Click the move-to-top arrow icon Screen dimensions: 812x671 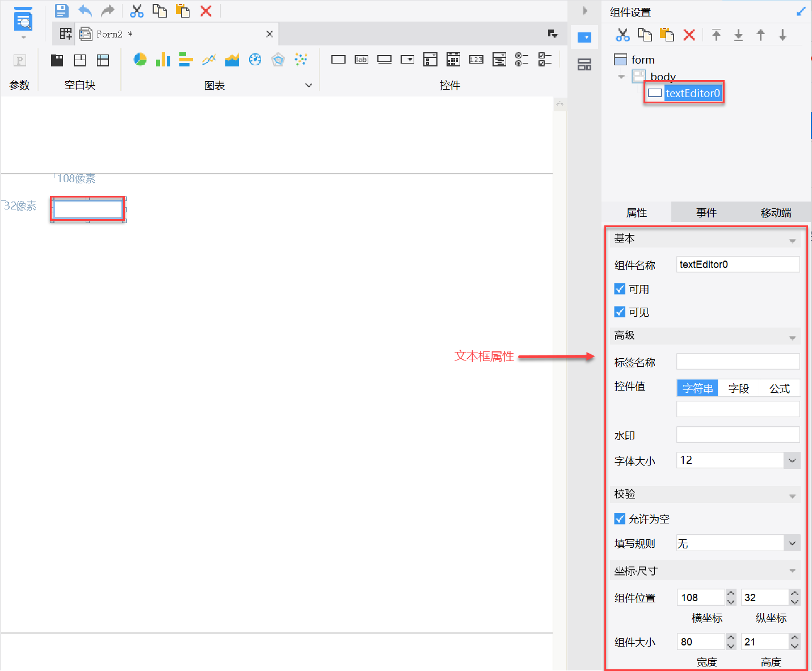716,35
